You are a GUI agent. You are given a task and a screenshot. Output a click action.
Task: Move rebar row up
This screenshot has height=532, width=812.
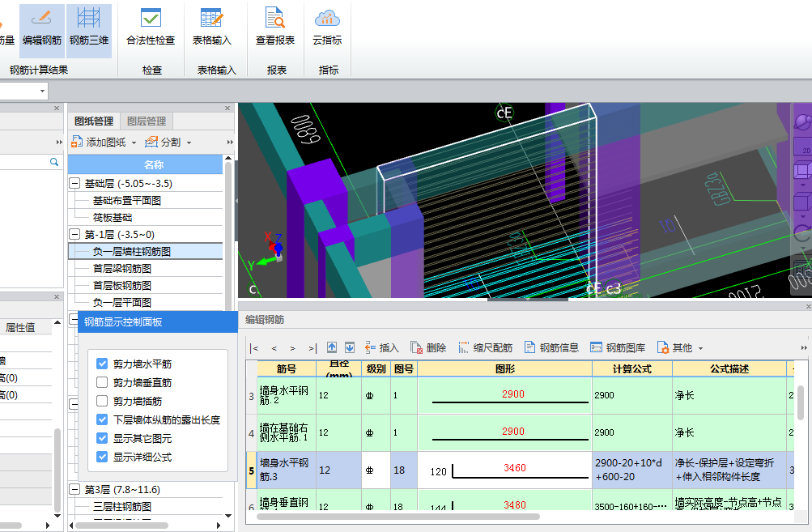pos(332,347)
